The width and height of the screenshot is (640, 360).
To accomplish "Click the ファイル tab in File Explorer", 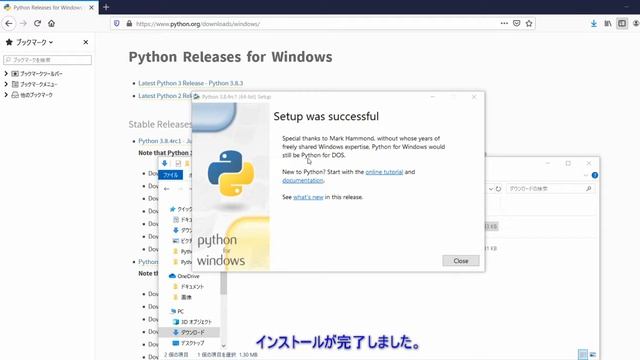I will 171,175.
